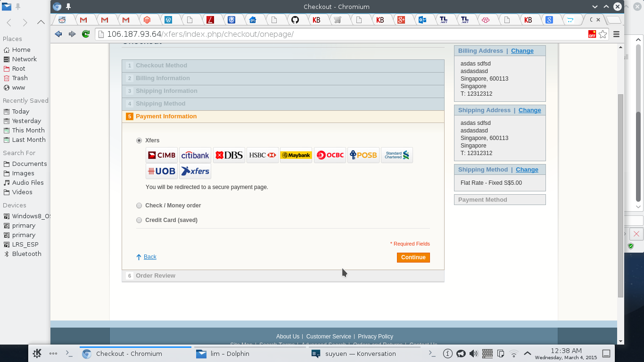644x362 pixels.
Task: Switch to the Outlook browser tab
Action: 422,20
